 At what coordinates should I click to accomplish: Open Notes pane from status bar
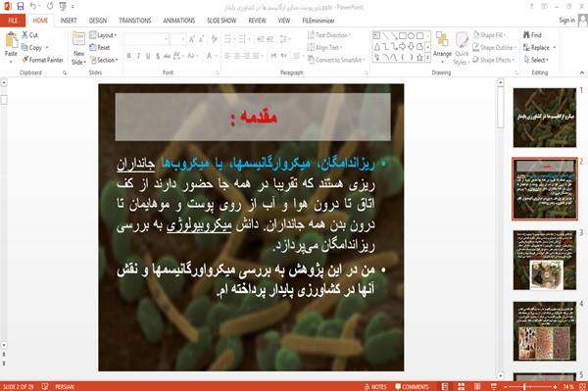[375, 386]
